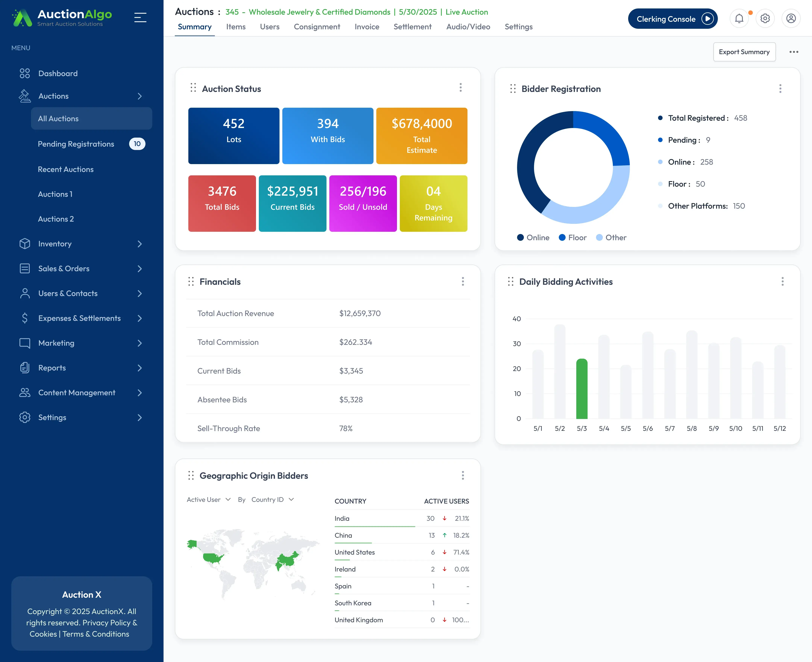This screenshot has width=812, height=662.
Task: Click the Inventory icon in the sidebar
Action: pos(25,244)
